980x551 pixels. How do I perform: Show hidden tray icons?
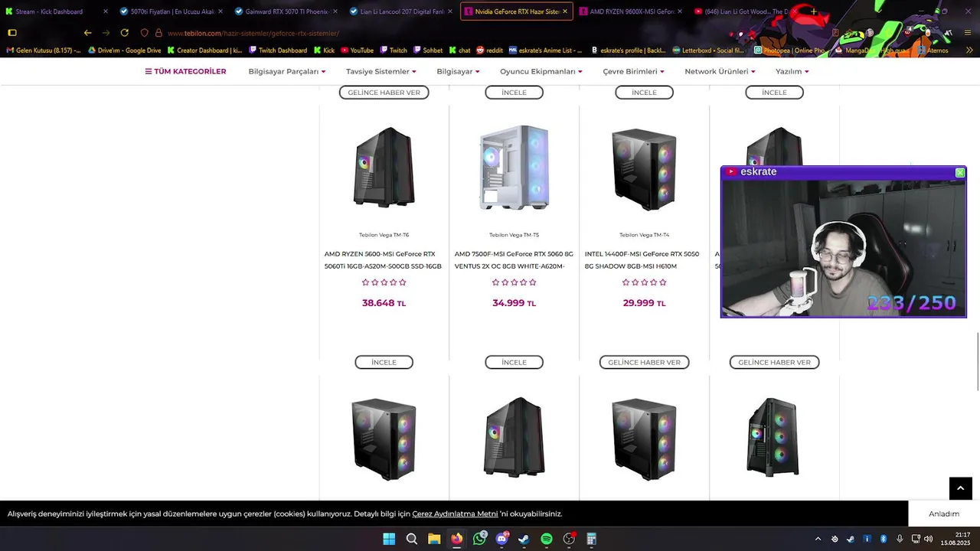pos(818,539)
